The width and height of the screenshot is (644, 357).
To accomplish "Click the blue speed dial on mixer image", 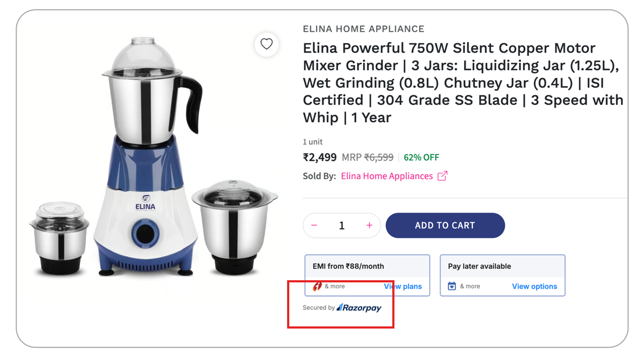I will (x=143, y=234).
